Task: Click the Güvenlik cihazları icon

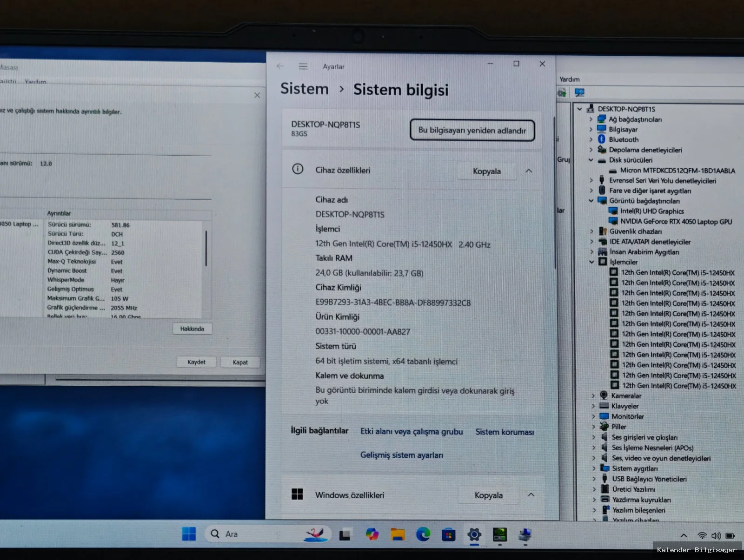Action: click(x=603, y=231)
